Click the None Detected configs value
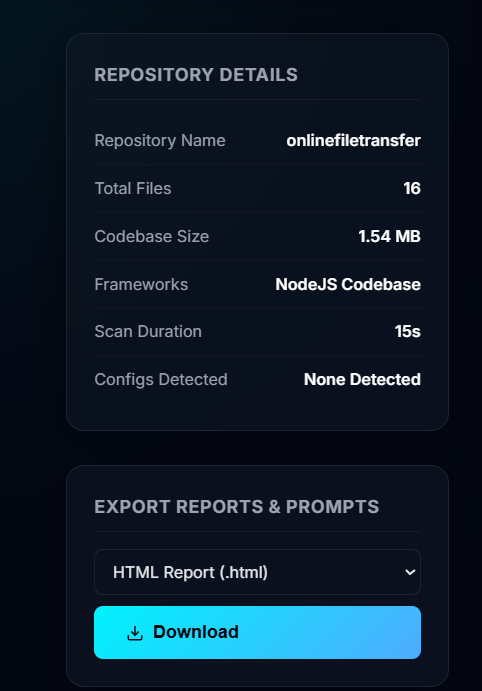Image resolution: width=482 pixels, height=691 pixels. pos(362,379)
